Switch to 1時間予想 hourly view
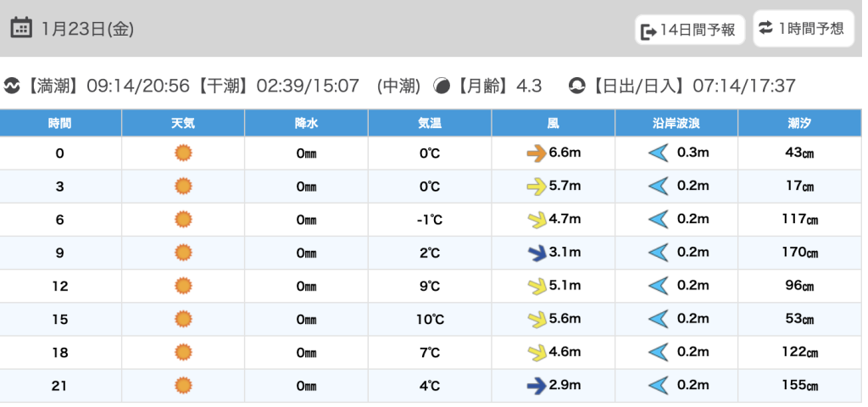 (803, 28)
